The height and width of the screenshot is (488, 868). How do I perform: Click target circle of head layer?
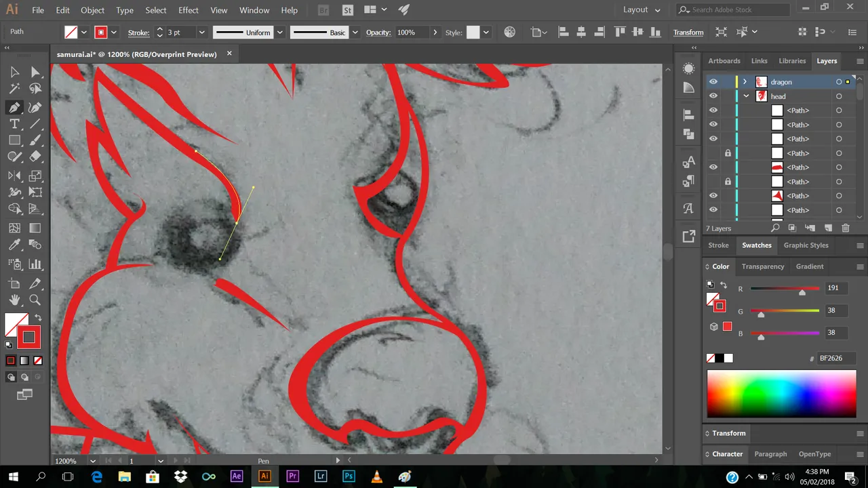[x=839, y=96]
